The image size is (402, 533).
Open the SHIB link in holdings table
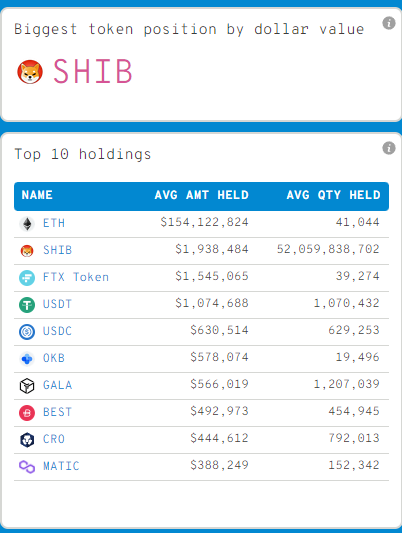(x=57, y=250)
